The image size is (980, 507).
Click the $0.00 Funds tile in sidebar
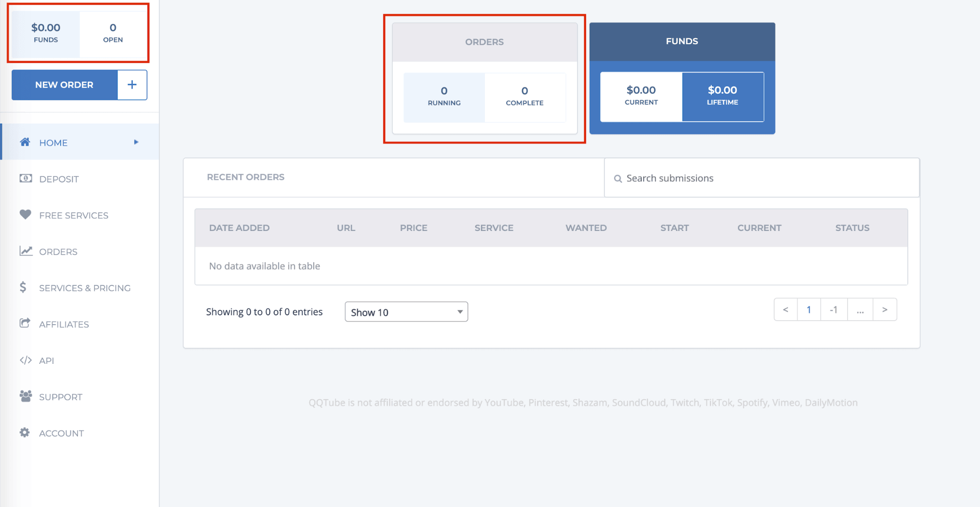coord(46,33)
